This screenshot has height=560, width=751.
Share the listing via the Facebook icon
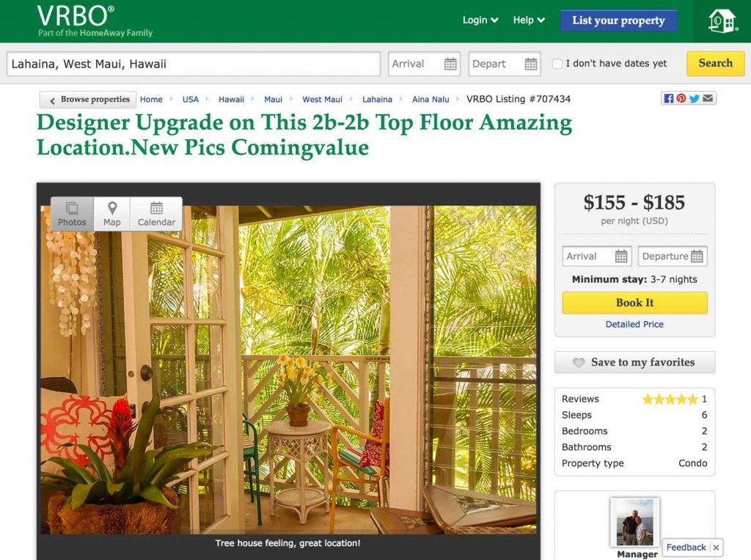[x=668, y=97]
